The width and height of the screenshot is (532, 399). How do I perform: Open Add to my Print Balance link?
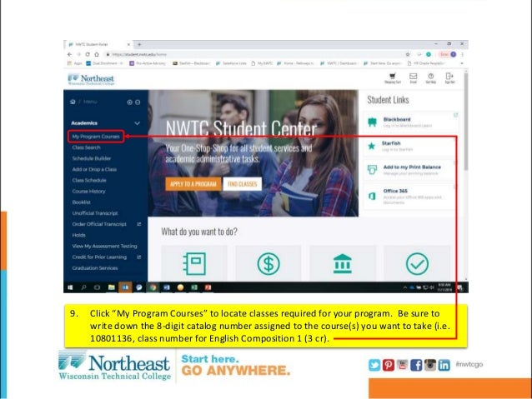[409, 170]
